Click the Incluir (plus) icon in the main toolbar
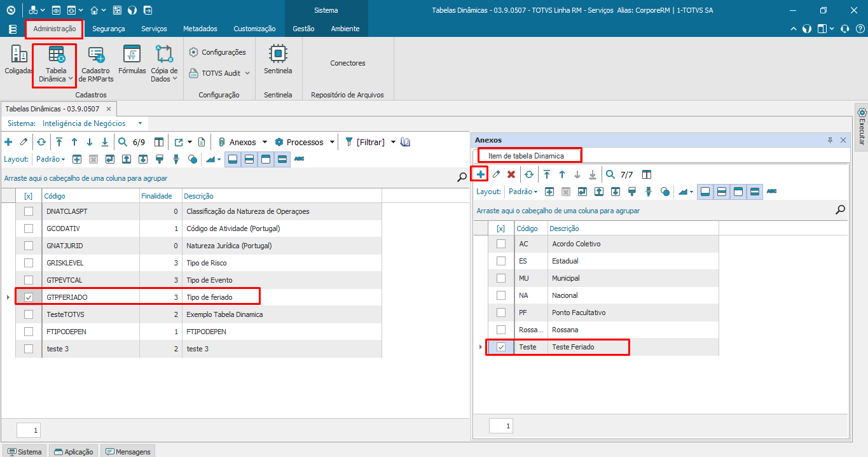Screen dimensions: 868x457 pos(8,141)
